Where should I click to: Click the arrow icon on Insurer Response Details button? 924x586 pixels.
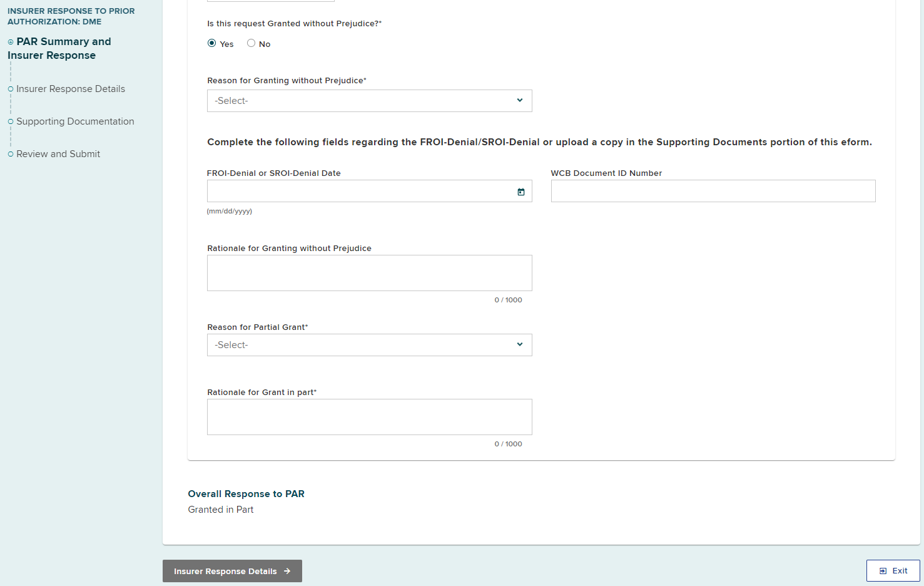coord(287,571)
